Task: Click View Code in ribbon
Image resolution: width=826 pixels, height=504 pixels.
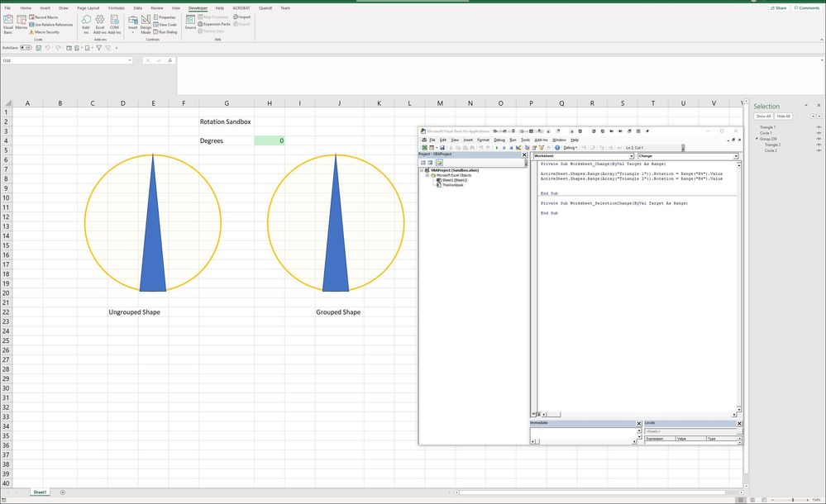Action: pyautogui.click(x=165, y=25)
